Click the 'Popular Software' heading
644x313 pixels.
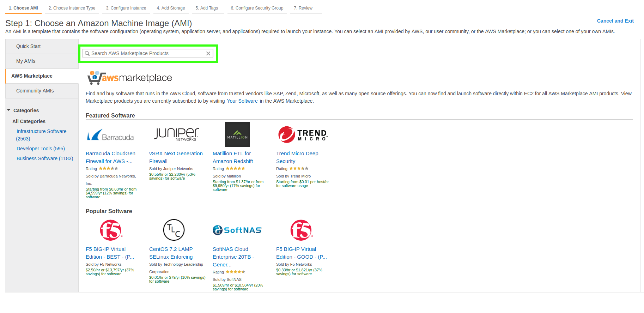coord(109,211)
